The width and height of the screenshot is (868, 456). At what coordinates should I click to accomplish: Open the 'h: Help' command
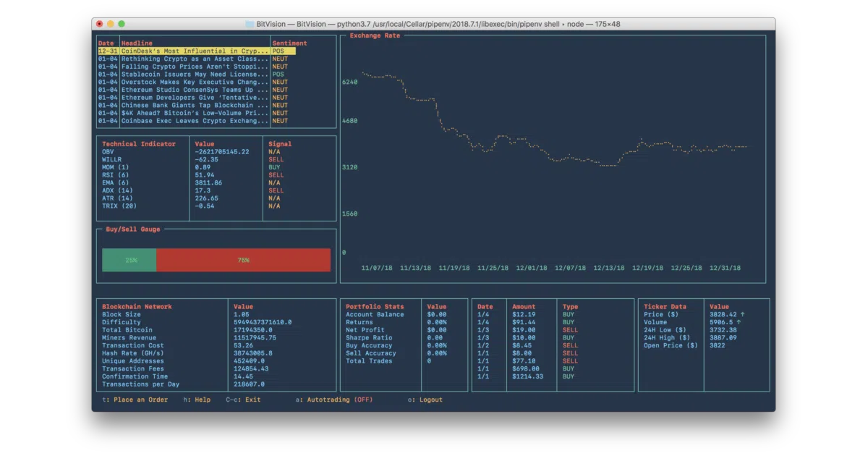click(x=197, y=400)
